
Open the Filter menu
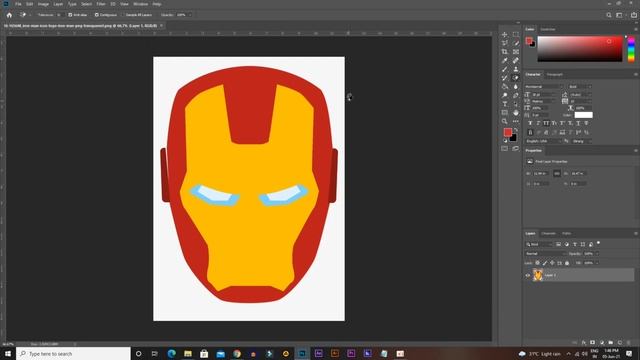point(101,4)
